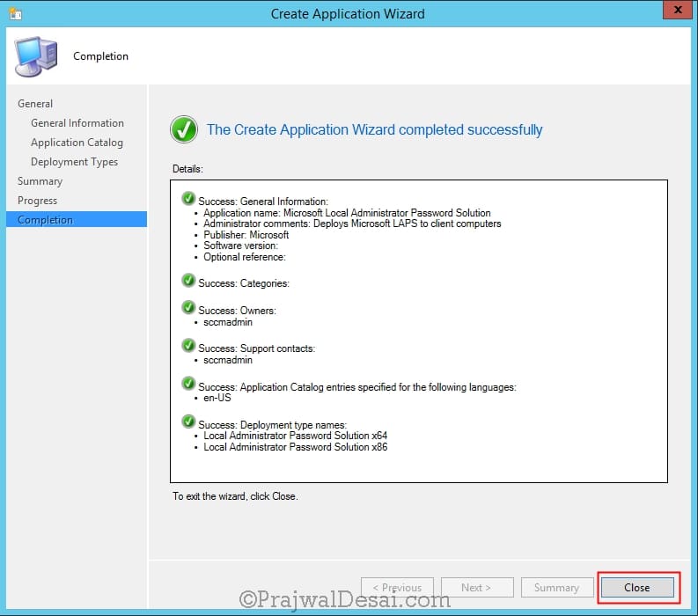The height and width of the screenshot is (616, 698).
Task: Click the < Previous button
Action: pos(397,588)
